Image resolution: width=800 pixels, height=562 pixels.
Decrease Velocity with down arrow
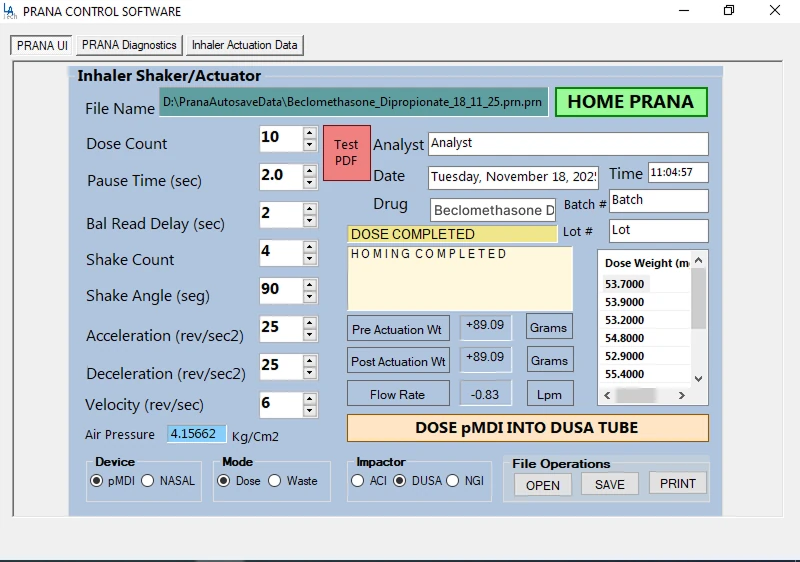[x=309, y=411]
